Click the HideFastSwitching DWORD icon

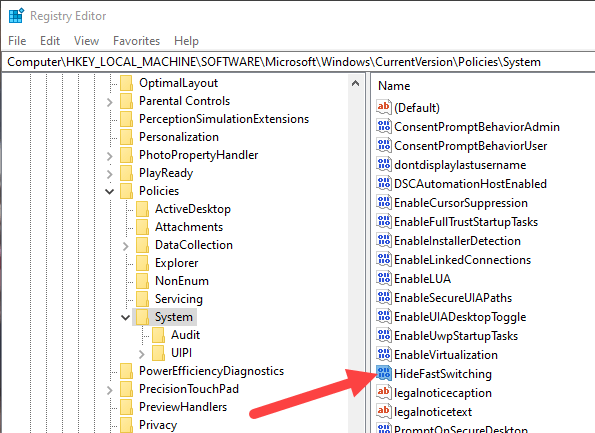coord(383,373)
